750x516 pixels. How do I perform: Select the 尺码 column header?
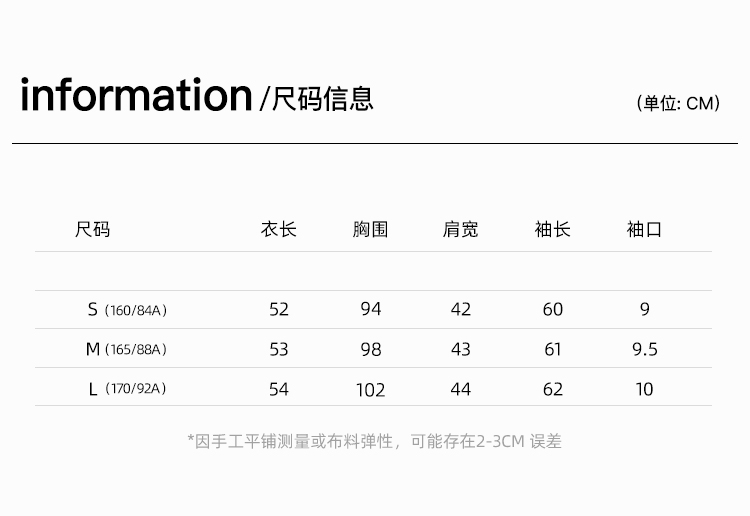(92, 229)
